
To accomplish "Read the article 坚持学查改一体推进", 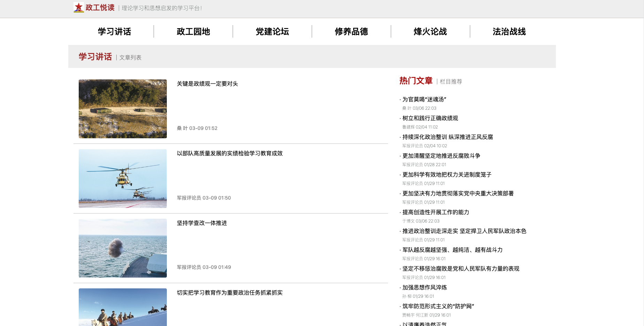I will pyautogui.click(x=202, y=223).
